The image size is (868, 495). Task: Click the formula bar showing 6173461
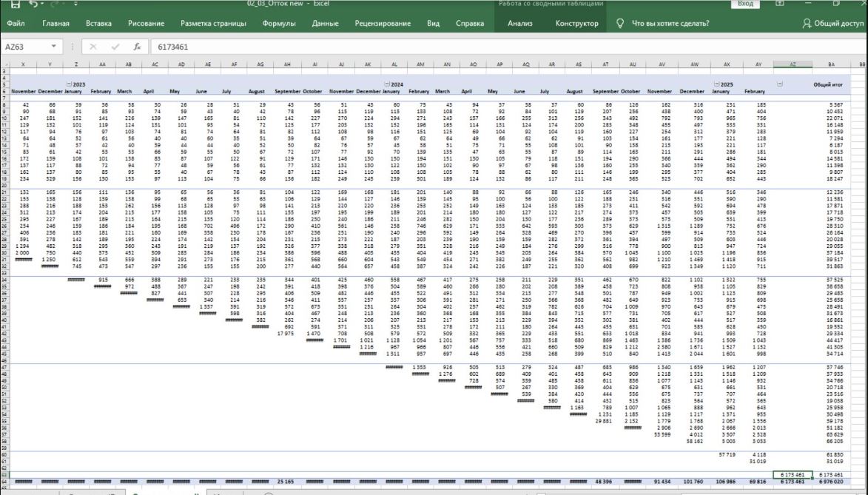(444, 46)
